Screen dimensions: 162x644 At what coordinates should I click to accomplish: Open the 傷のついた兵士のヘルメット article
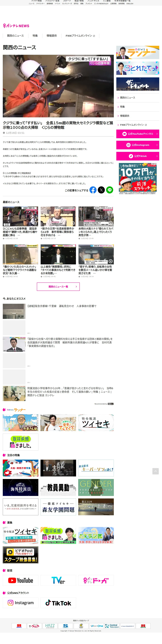point(20,261)
